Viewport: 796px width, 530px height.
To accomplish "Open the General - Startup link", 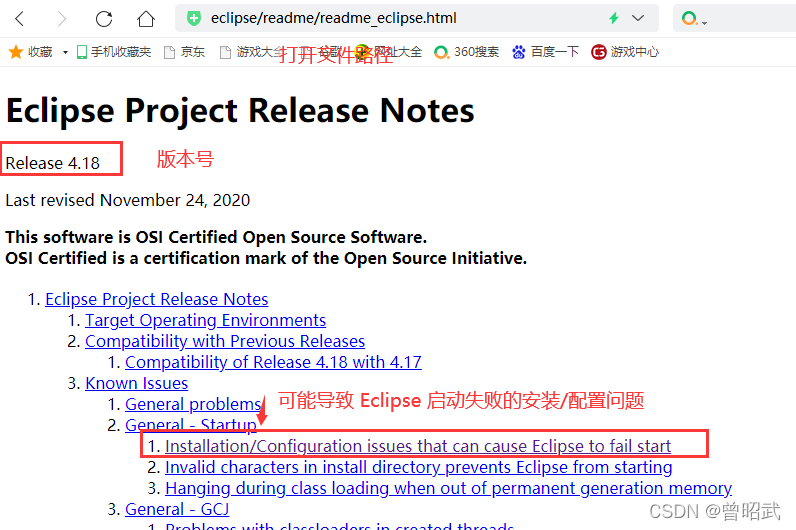I will coord(191,424).
